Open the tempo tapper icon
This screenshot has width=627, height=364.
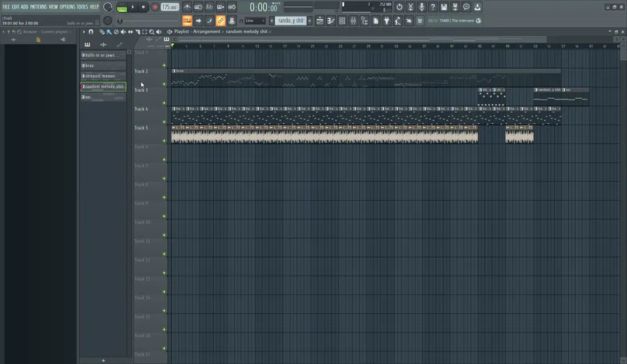(x=398, y=21)
